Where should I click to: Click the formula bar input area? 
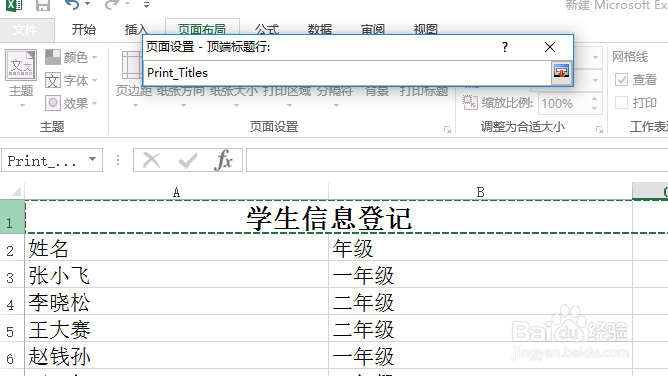(457, 160)
